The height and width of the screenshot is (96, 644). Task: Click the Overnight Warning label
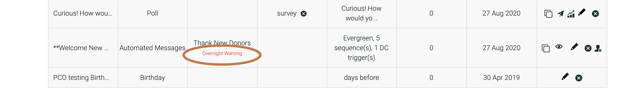(x=222, y=53)
